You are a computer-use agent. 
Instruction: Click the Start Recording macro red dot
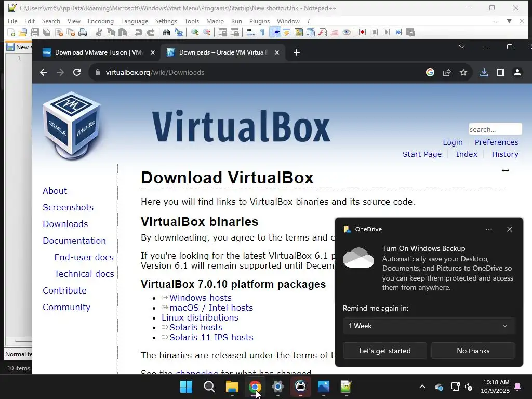(x=362, y=32)
